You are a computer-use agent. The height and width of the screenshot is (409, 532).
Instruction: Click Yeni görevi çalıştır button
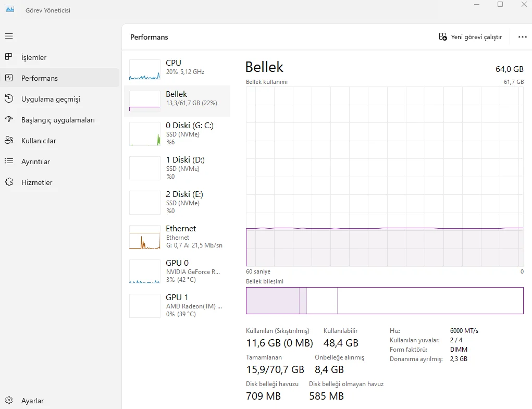click(470, 37)
